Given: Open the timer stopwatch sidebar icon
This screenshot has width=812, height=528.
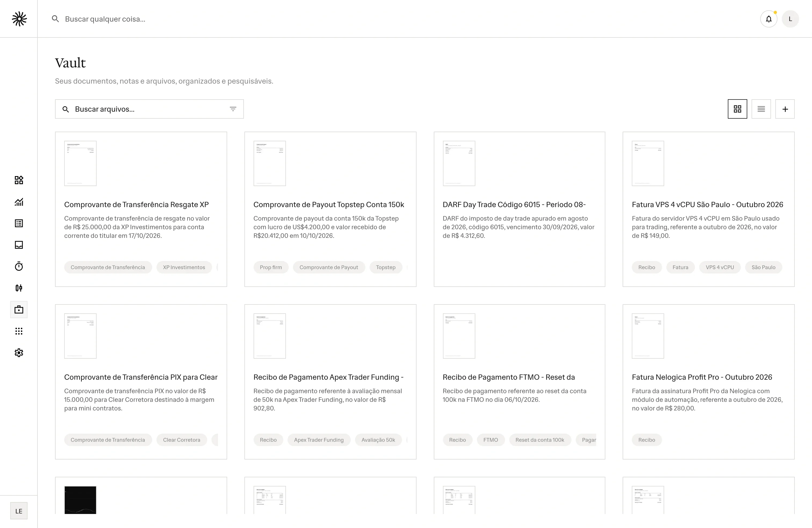Looking at the screenshot, I should point(19,266).
